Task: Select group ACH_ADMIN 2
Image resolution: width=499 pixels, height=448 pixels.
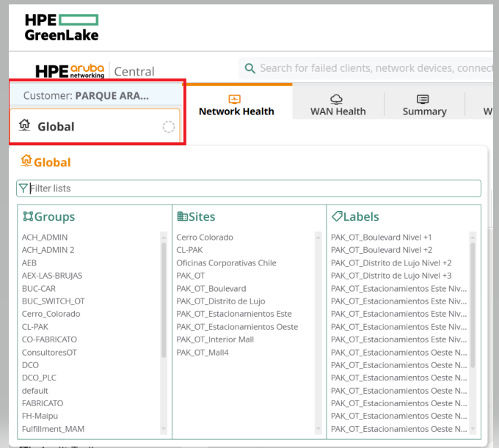Action: [x=48, y=250]
